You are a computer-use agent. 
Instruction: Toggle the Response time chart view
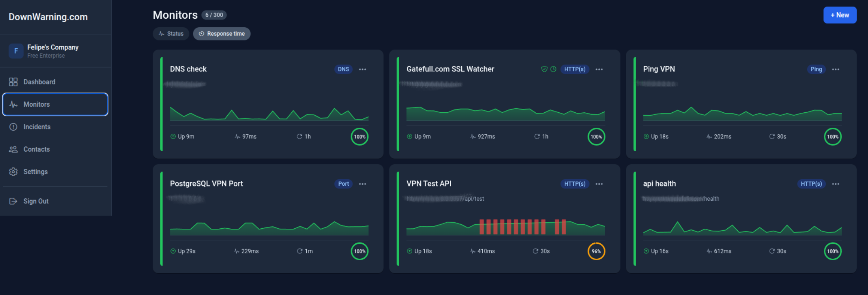(x=222, y=34)
